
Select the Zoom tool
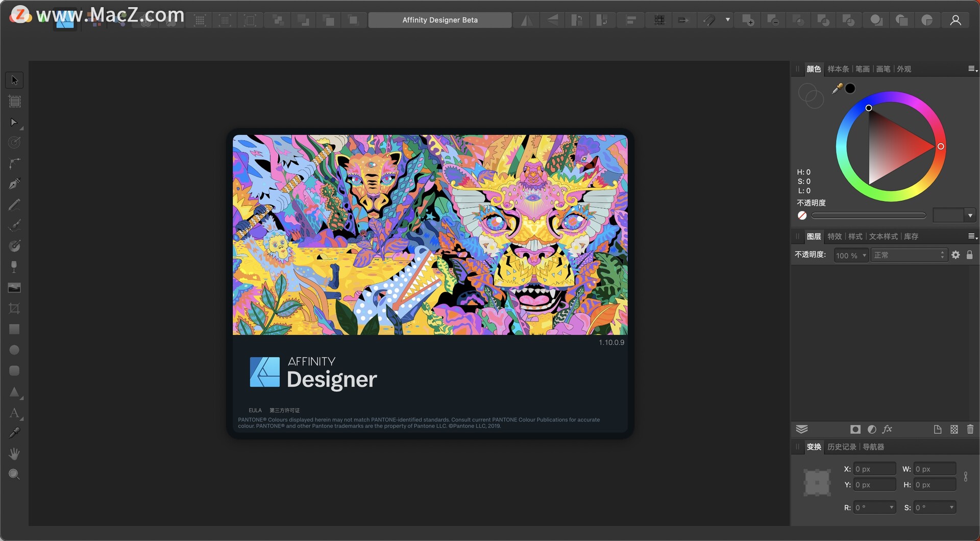(14, 475)
